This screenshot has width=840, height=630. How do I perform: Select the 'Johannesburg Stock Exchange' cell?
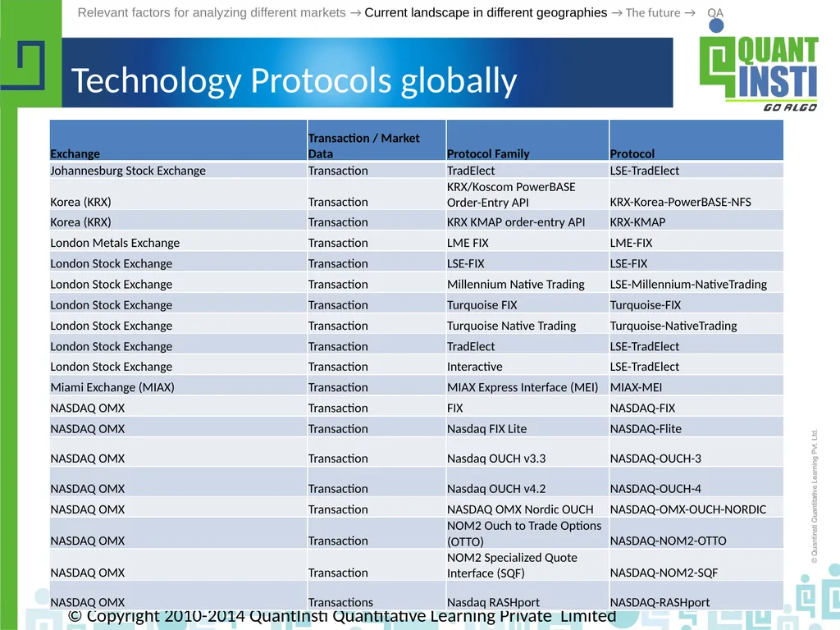pos(178,171)
